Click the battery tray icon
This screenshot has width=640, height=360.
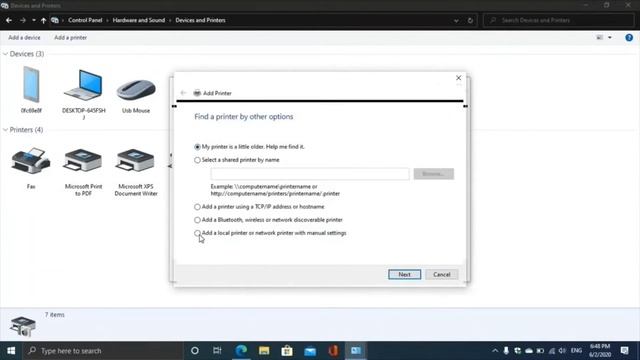540,351
